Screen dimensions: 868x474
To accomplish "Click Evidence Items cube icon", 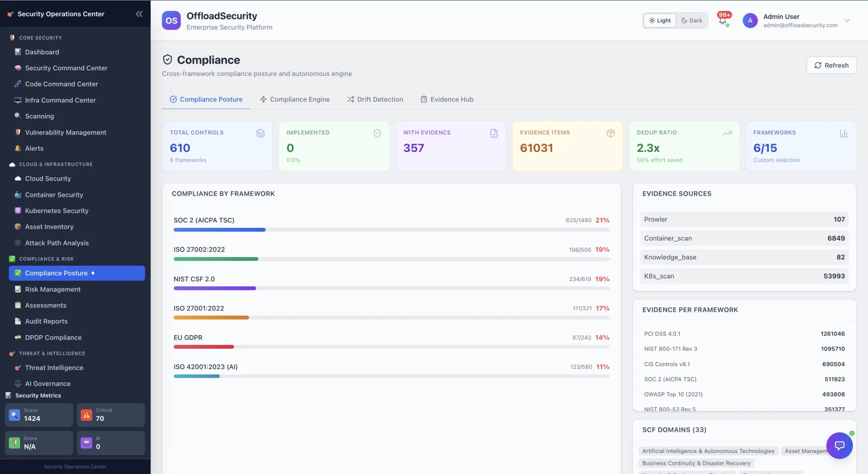I will coord(610,133).
